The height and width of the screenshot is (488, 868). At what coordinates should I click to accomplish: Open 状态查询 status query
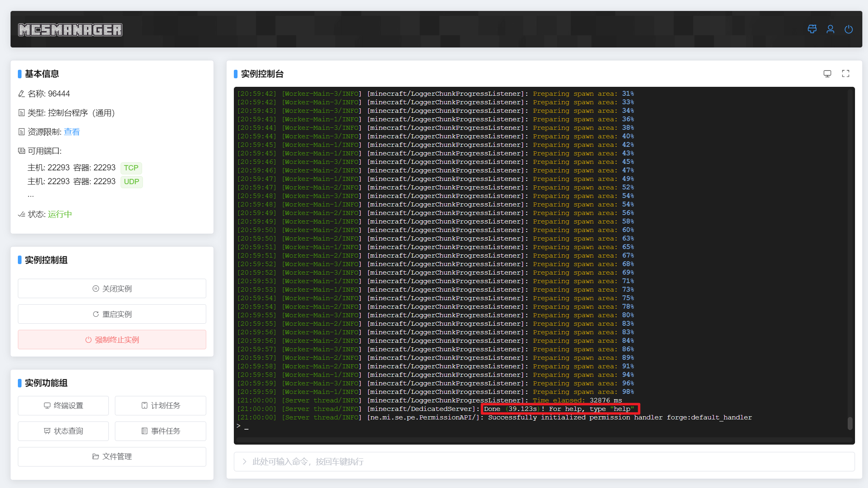point(63,431)
